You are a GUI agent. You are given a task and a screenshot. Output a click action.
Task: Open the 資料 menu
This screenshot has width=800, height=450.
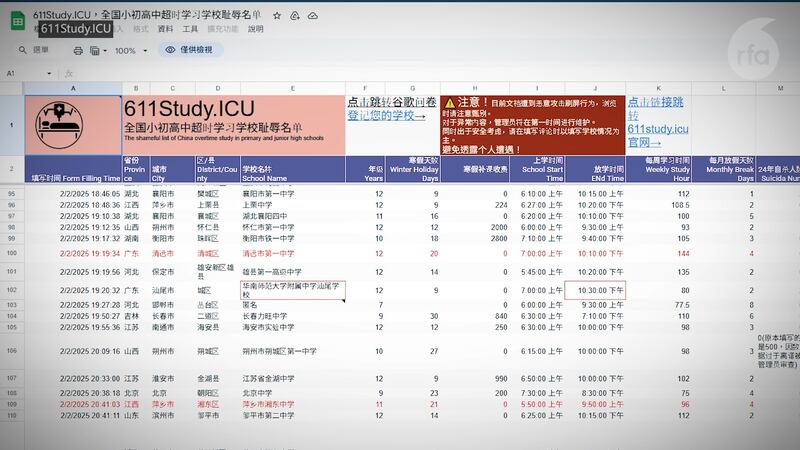click(165, 29)
